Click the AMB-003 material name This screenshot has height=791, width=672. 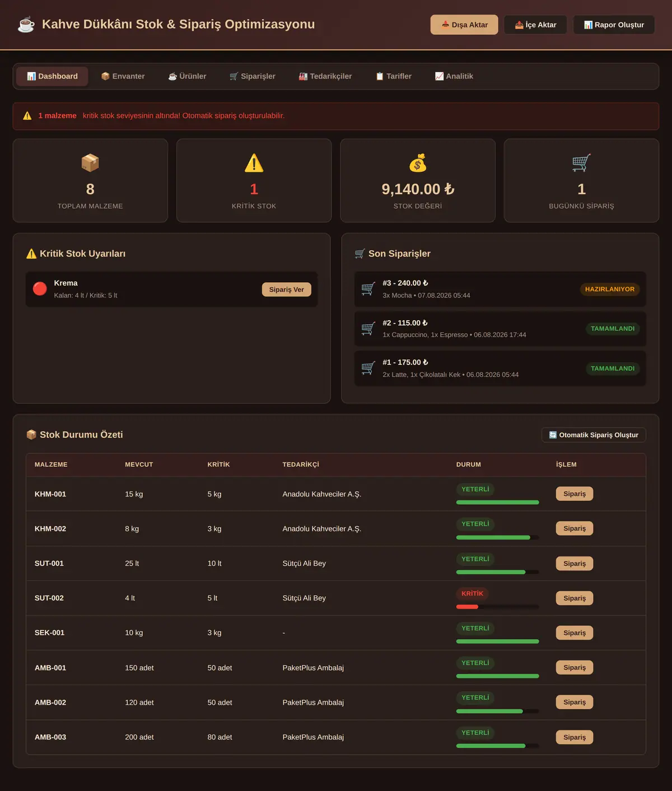tap(50, 737)
